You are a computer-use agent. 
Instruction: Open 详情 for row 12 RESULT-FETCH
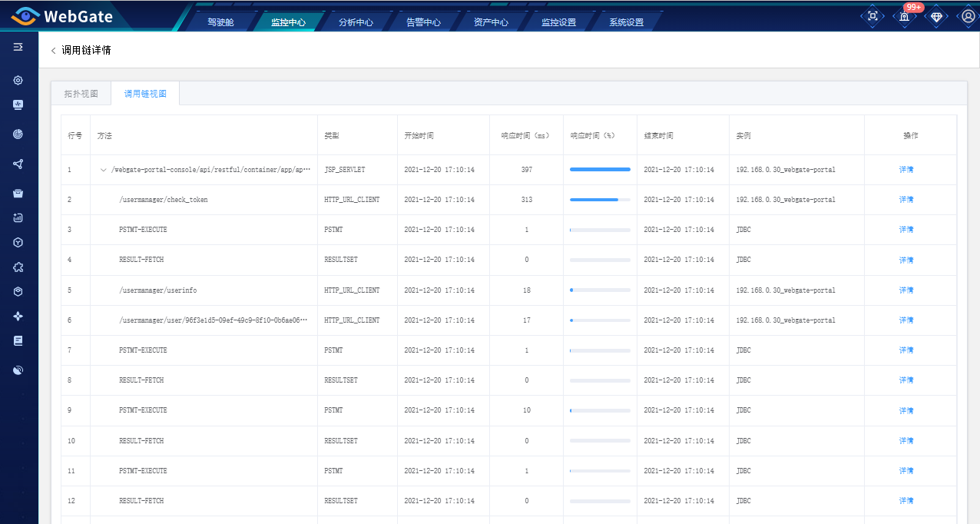pos(906,501)
